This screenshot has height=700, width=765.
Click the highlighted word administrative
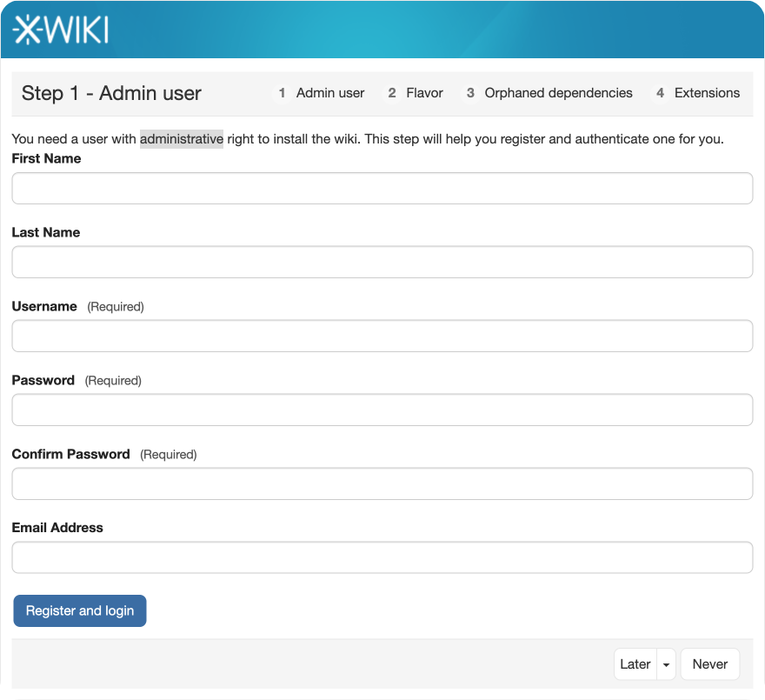(182, 139)
